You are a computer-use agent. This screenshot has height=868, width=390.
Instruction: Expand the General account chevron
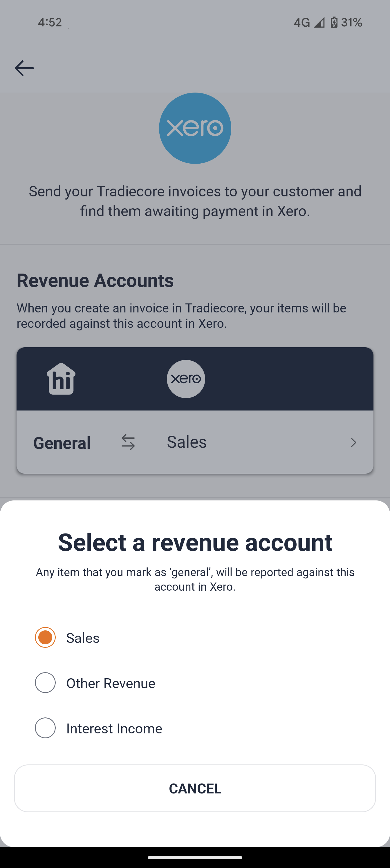[x=353, y=442]
